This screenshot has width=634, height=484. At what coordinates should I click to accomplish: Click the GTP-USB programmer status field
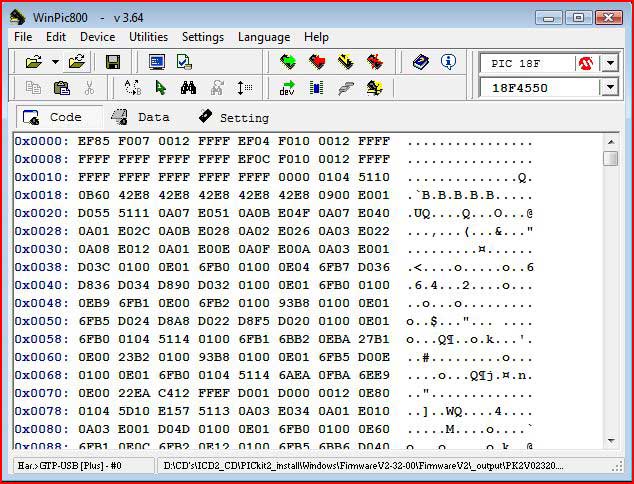pos(80,465)
